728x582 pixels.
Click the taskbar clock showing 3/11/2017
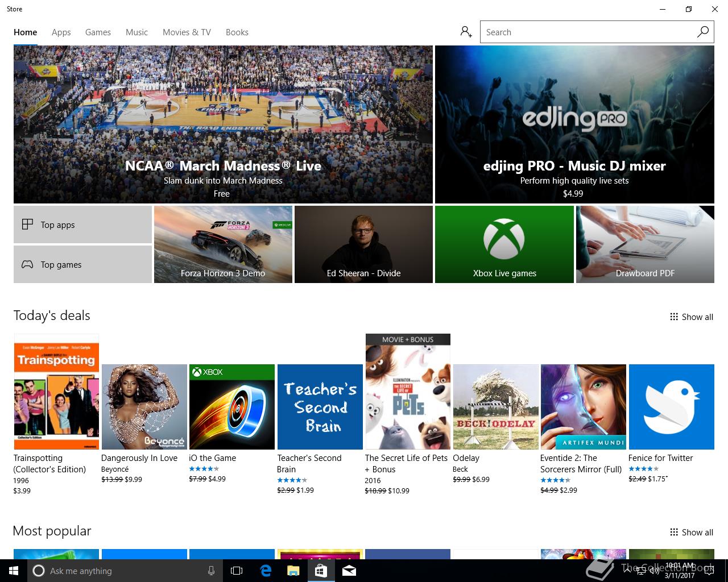[x=680, y=571]
